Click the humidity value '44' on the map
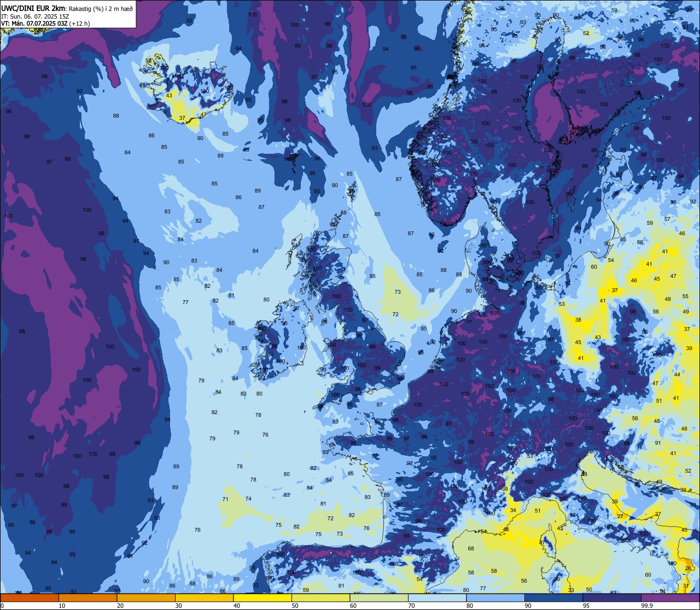 click(x=677, y=375)
